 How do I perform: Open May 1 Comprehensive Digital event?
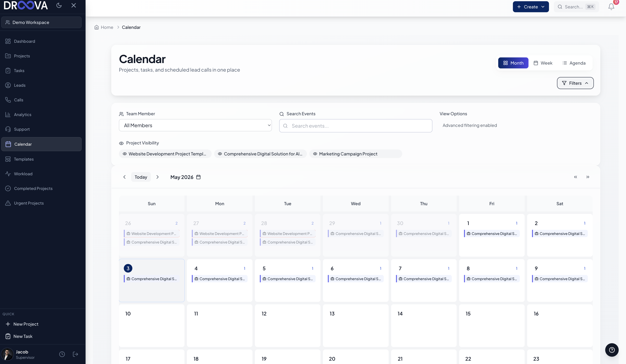pyautogui.click(x=492, y=233)
